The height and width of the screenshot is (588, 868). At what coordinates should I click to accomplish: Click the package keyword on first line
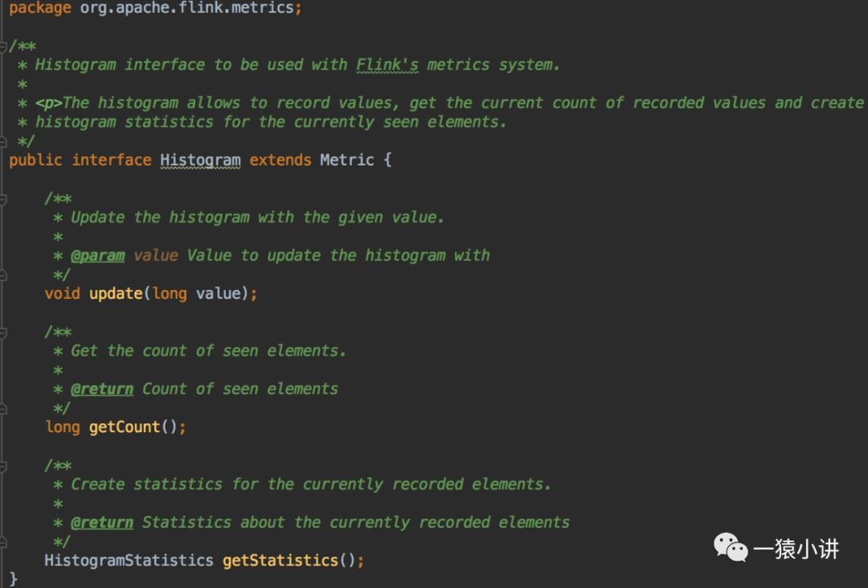click(x=39, y=9)
